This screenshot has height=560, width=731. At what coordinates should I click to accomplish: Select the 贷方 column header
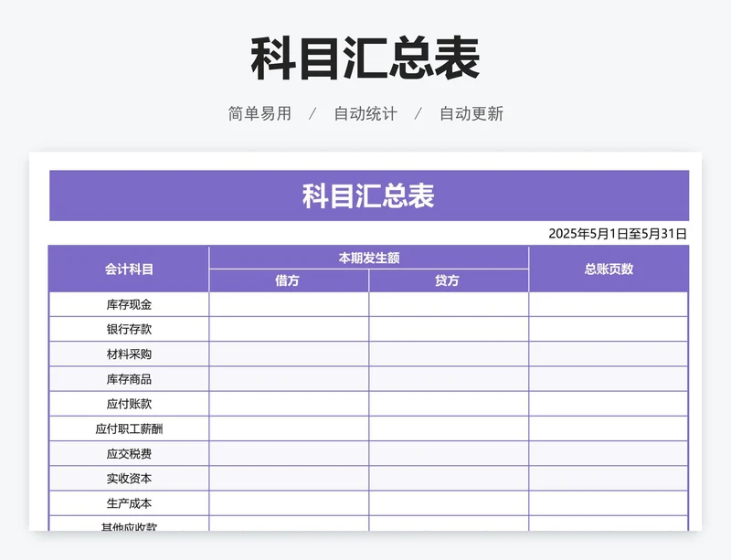point(449,280)
